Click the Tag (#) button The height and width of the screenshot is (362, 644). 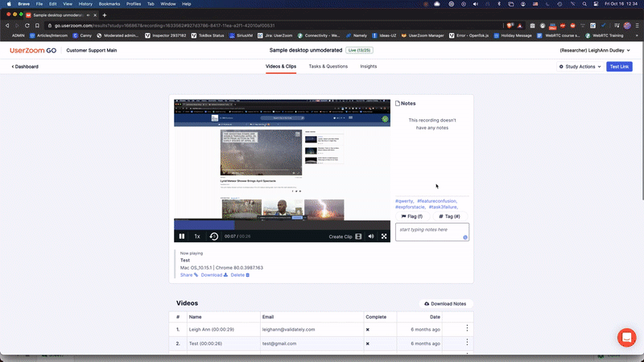point(449,216)
